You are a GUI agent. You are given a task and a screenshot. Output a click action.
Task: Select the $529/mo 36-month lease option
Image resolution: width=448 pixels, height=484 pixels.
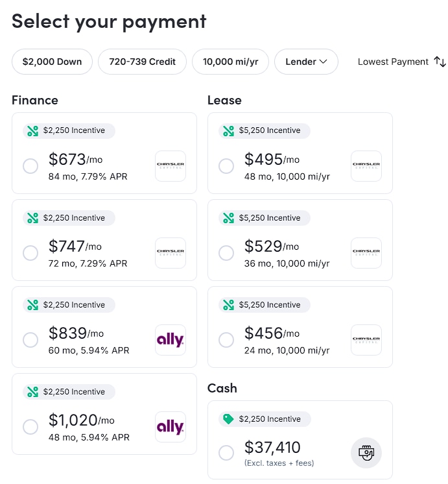click(226, 253)
